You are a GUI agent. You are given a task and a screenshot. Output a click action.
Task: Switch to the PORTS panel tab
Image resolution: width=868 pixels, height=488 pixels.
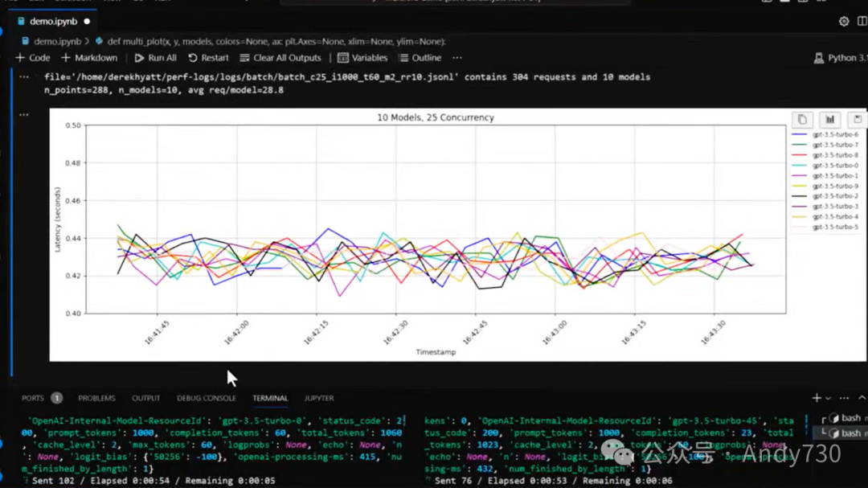(x=33, y=398)
